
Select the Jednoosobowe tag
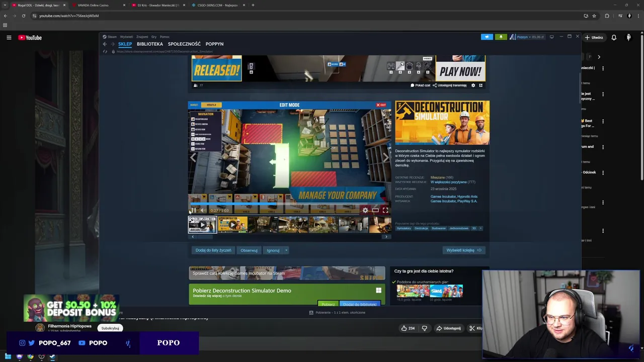click(459, 228)
